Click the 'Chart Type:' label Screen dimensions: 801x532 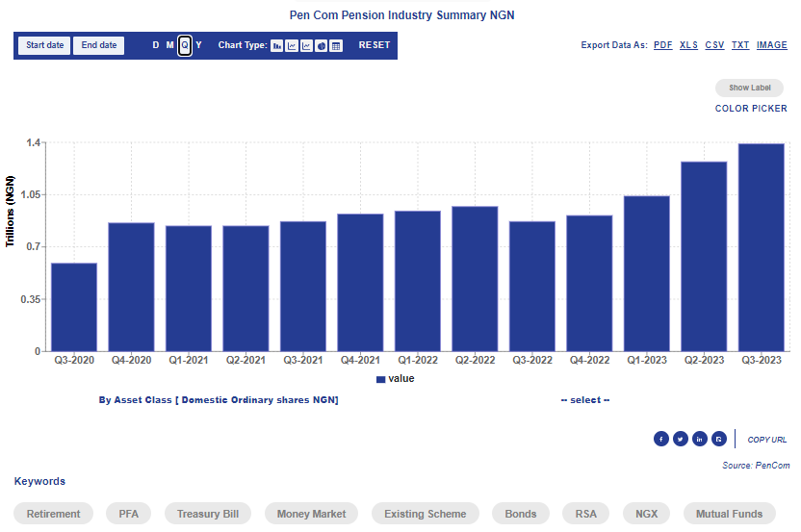pos(243,45)
